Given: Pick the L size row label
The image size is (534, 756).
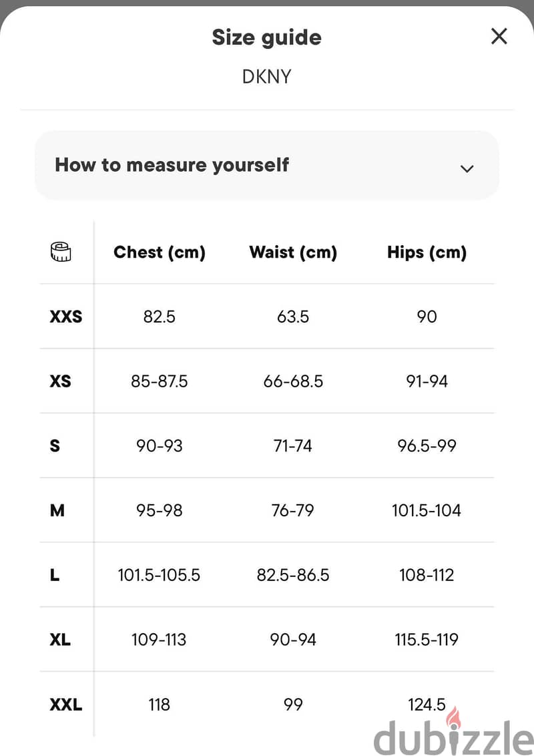Looking at the screenshot, I should pyautogui.click(x=55, y=575).
